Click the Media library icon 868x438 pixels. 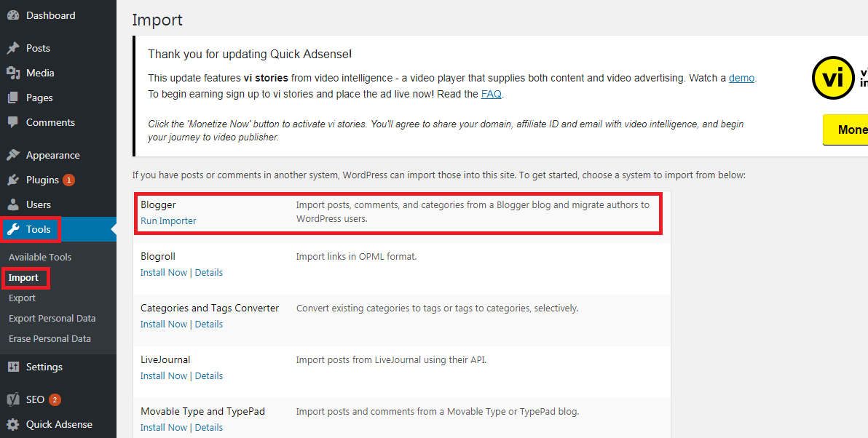[13, 73]
